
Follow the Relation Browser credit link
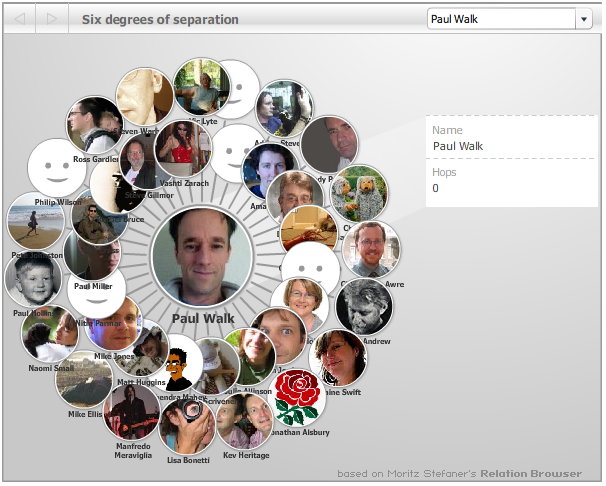tap(531, 474)
